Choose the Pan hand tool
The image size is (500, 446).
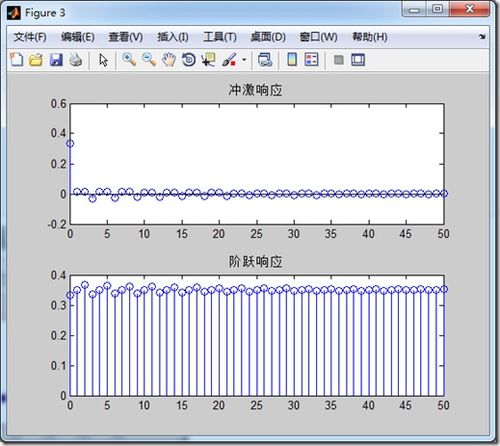click(169, 60)
